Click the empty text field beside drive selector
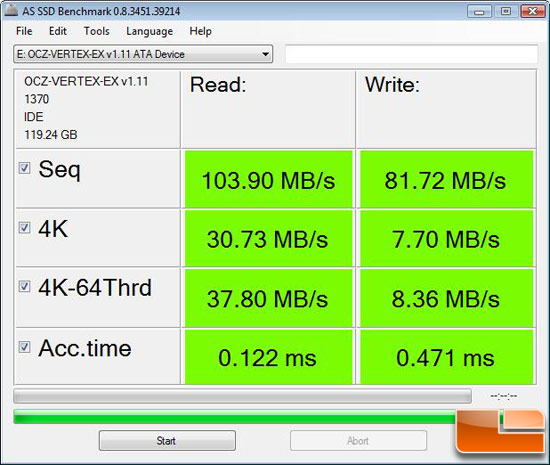The image size is (550, 465). click(411, 54)
